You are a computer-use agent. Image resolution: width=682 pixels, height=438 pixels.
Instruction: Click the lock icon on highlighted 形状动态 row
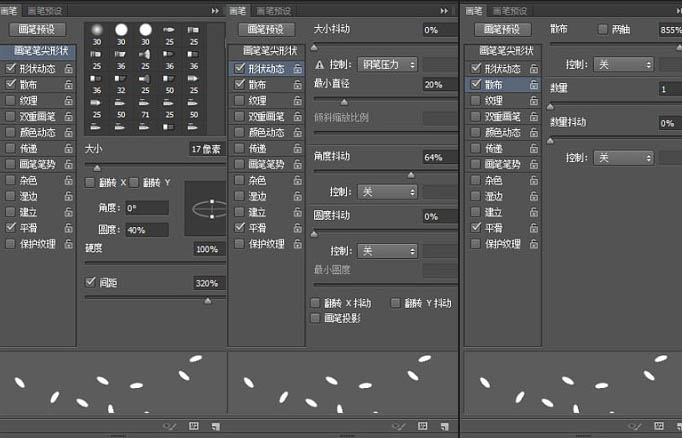(x=298, y=69)
